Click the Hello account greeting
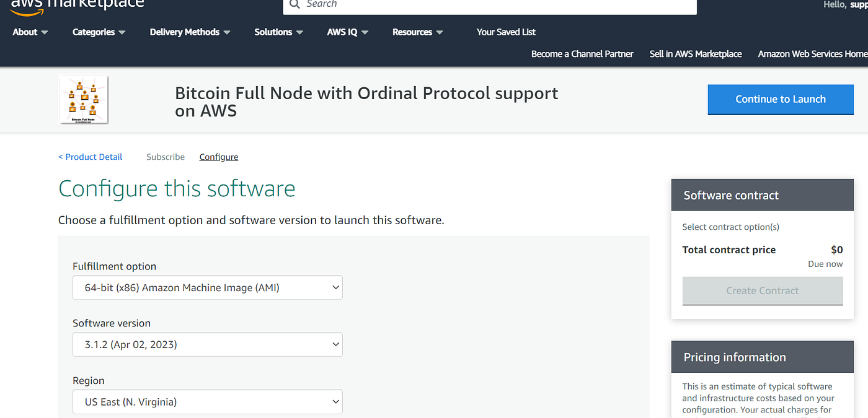Image resolution: width=868 pixels, height=418 pixels. point(845,5)
